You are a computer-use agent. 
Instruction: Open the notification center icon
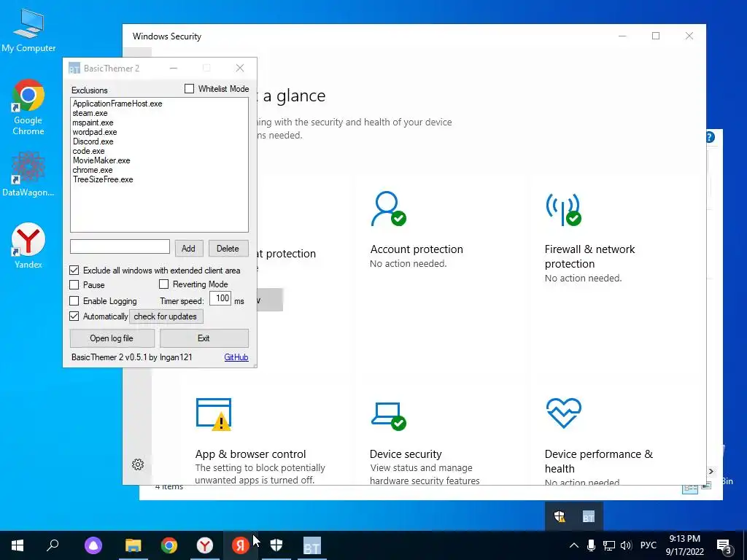(724, 545)
